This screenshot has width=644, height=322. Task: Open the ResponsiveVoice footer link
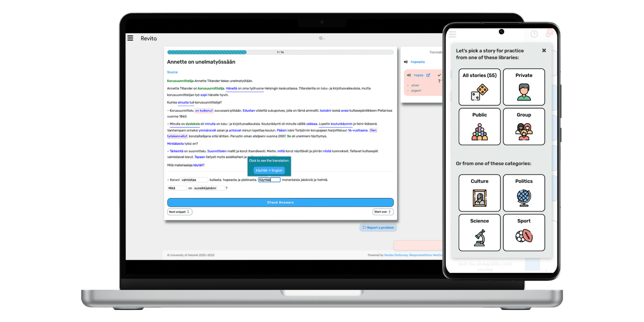click(426, 255)
